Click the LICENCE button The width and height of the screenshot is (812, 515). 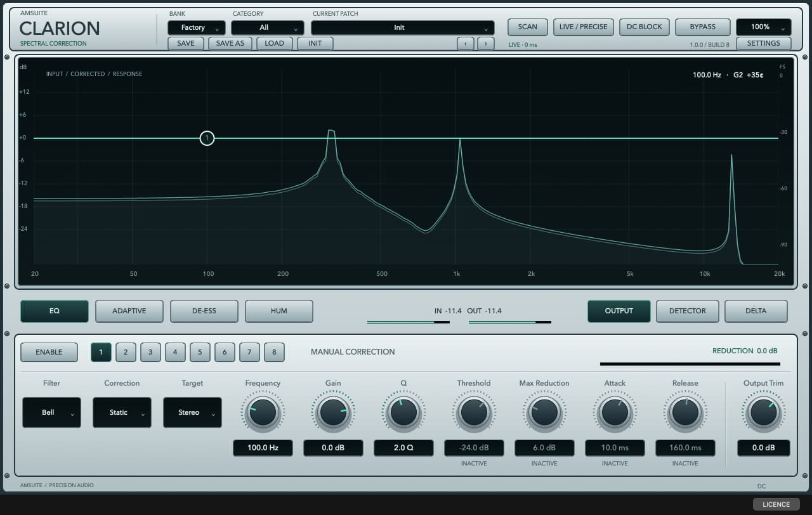[x=776, y=504]
